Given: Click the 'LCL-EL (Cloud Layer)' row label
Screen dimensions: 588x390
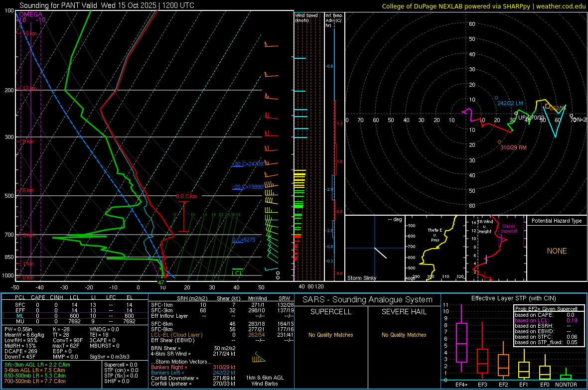Looking at the screenshot, I should tap(176, 335).
